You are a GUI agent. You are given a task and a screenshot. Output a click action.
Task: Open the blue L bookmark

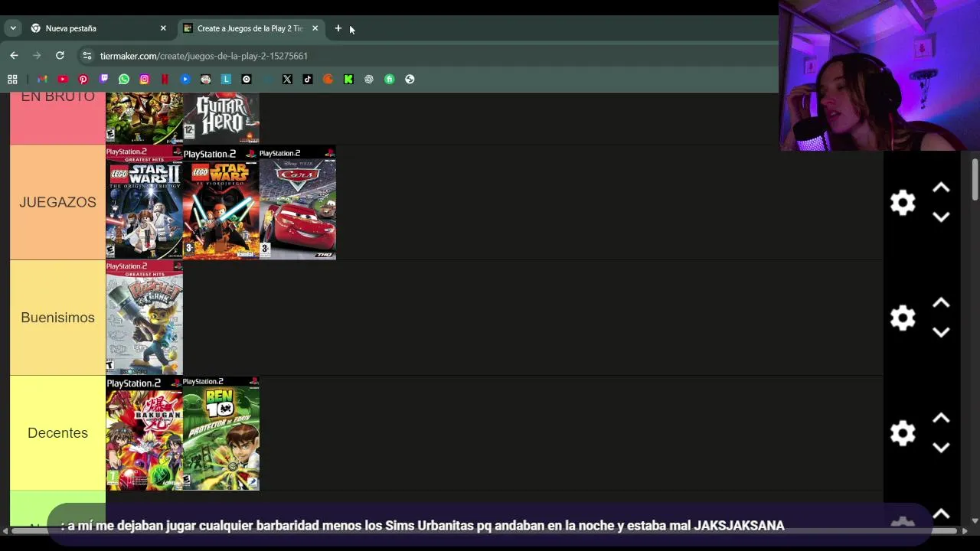[226, 79]
